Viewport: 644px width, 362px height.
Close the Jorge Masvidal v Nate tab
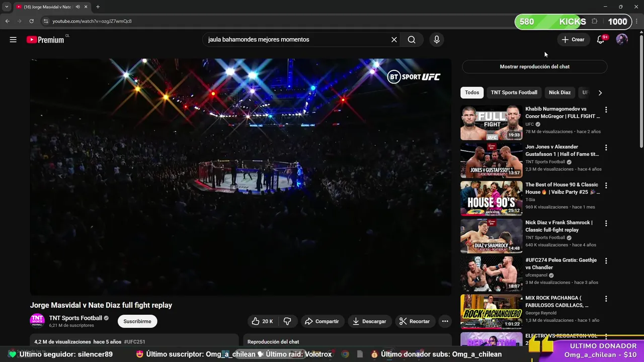click(86, 7)
